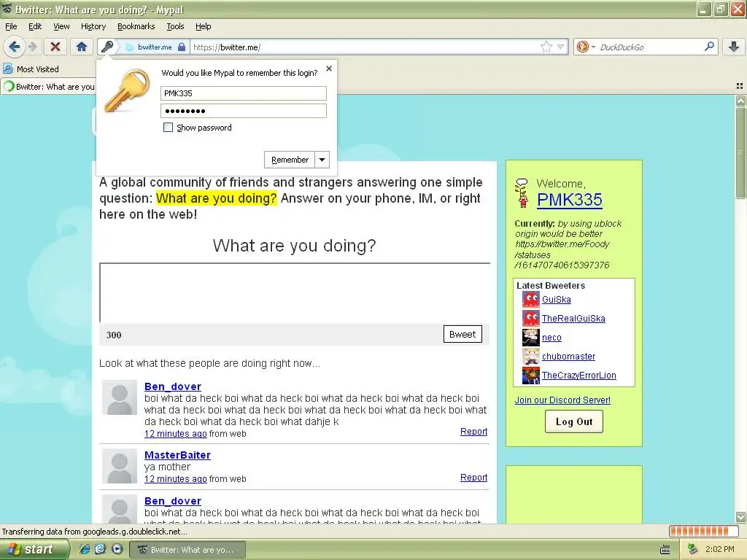747x560 pixels.
Task: Click the search magnifier icon
Action: pyautogui.click(x=709, y=46)
